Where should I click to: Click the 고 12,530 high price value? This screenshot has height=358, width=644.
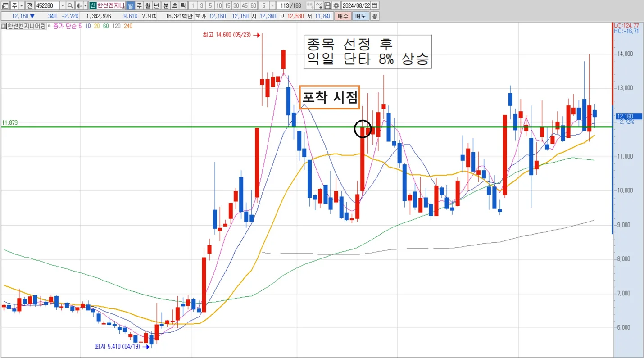pyautogui.click(x=291, y=16)
